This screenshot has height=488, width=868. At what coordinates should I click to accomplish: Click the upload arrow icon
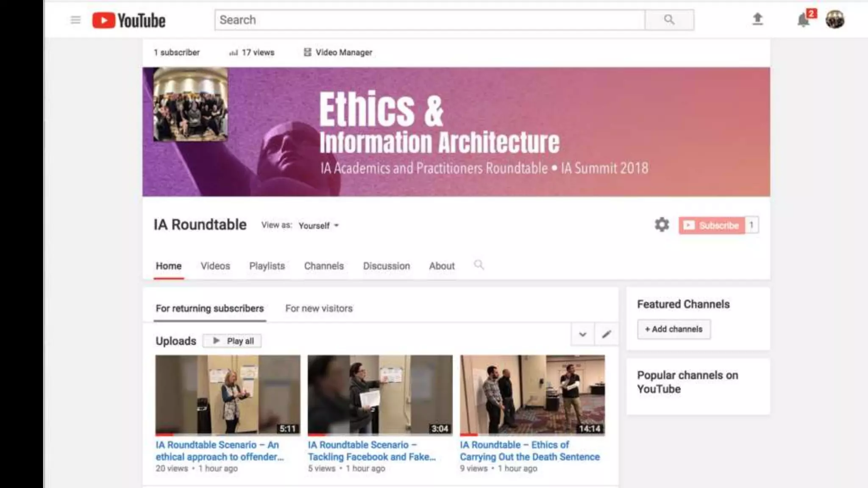[x=758, y=19]
